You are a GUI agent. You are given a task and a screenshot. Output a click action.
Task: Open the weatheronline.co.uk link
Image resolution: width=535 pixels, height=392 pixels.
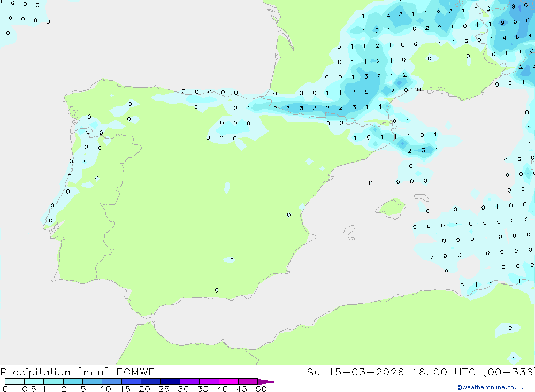pyautogui.click(x=490, y=387)
